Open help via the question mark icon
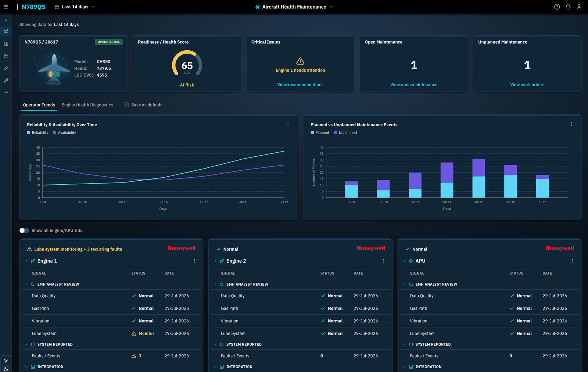 tap(557, 7)
